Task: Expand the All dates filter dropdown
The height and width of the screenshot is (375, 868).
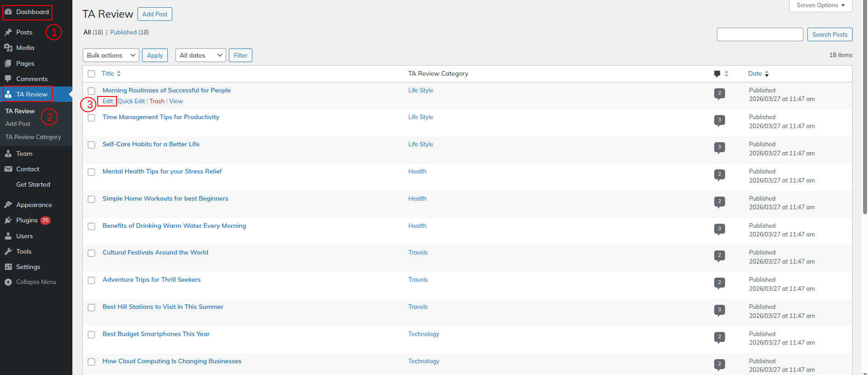Action: click(x=200, y=55)
